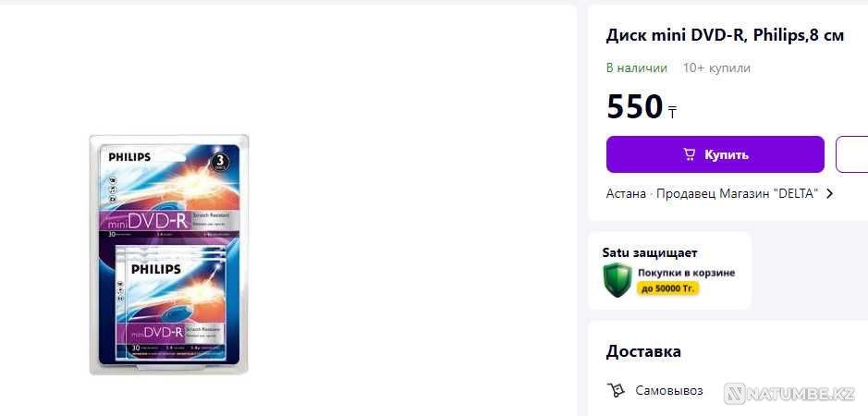Click the green Satu protection shield icon

click(617, 279)
